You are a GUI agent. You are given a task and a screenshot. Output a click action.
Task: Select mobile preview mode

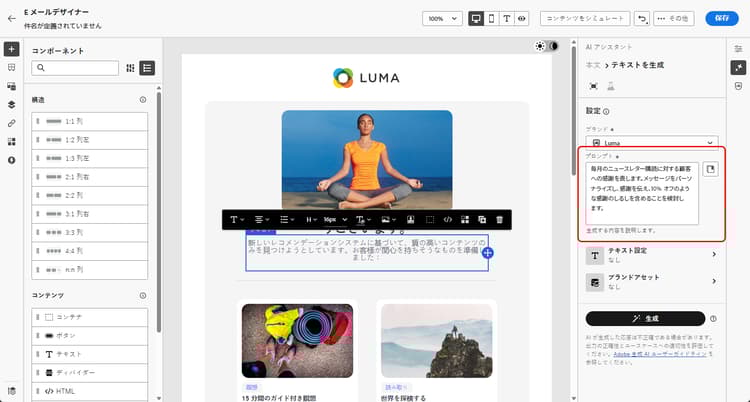pos(491,19)
